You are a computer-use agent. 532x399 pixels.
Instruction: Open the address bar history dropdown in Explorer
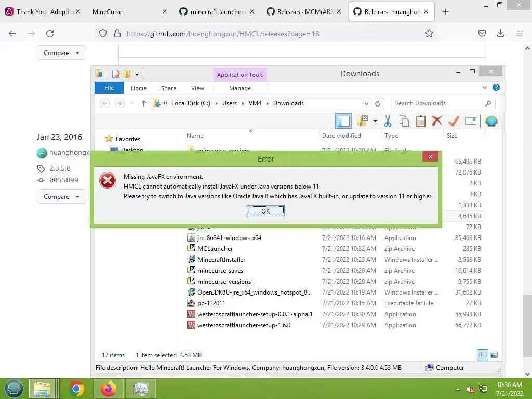[366, 103]
